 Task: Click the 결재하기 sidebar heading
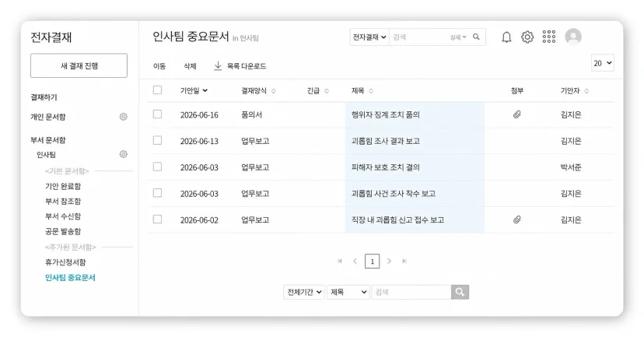coord(44,97)
